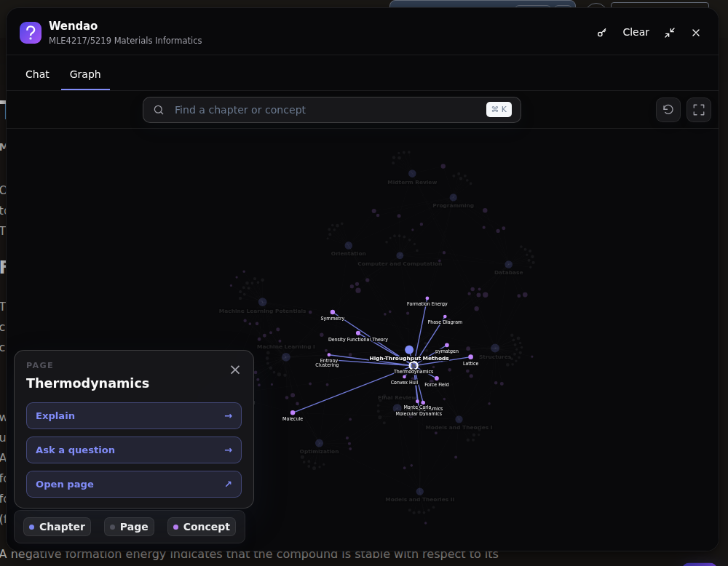Image resolution: width=728 pixels, height=566 pixels.
Task: Select the Lattice concept node
Action: [x=470, y=357]
